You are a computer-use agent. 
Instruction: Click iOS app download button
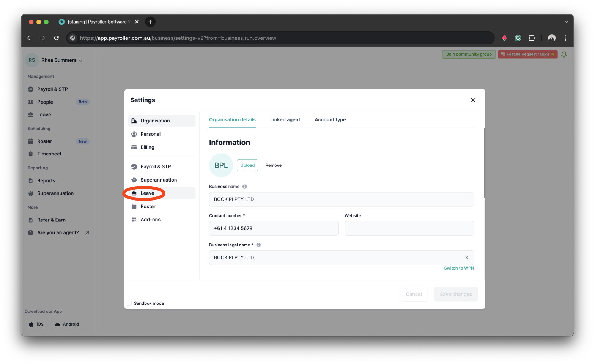pos(36,324)
